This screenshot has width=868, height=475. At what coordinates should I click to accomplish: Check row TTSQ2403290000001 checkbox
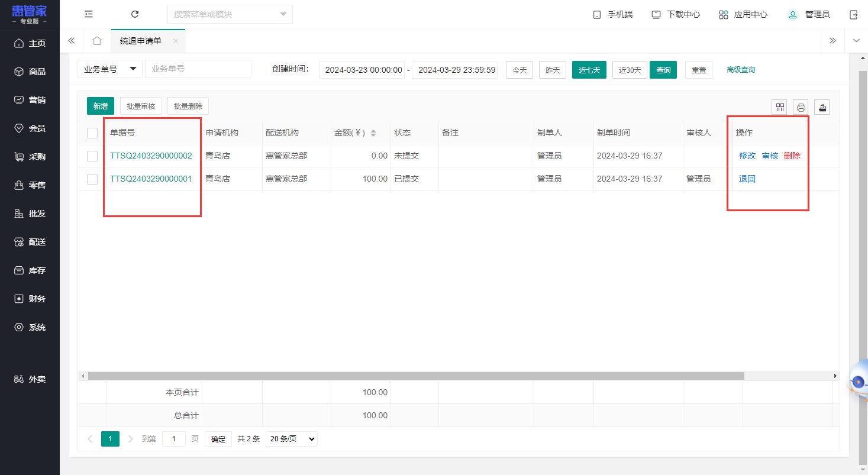(92, 179)
